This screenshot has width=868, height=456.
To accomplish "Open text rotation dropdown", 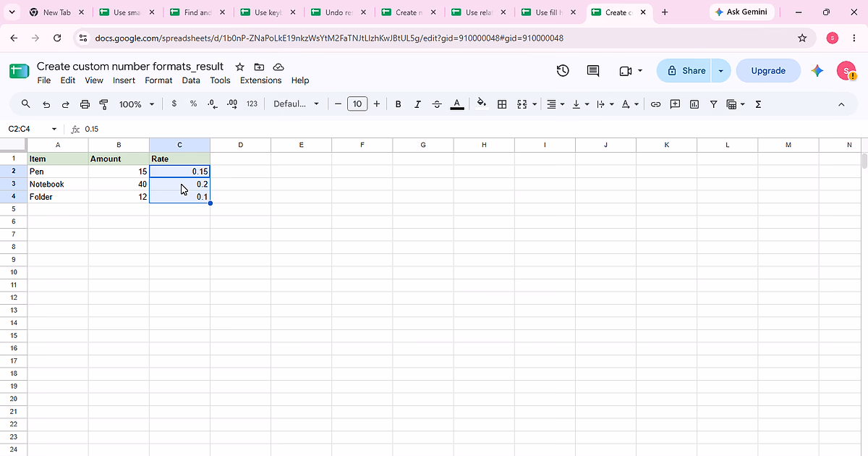I will (630, 104).
